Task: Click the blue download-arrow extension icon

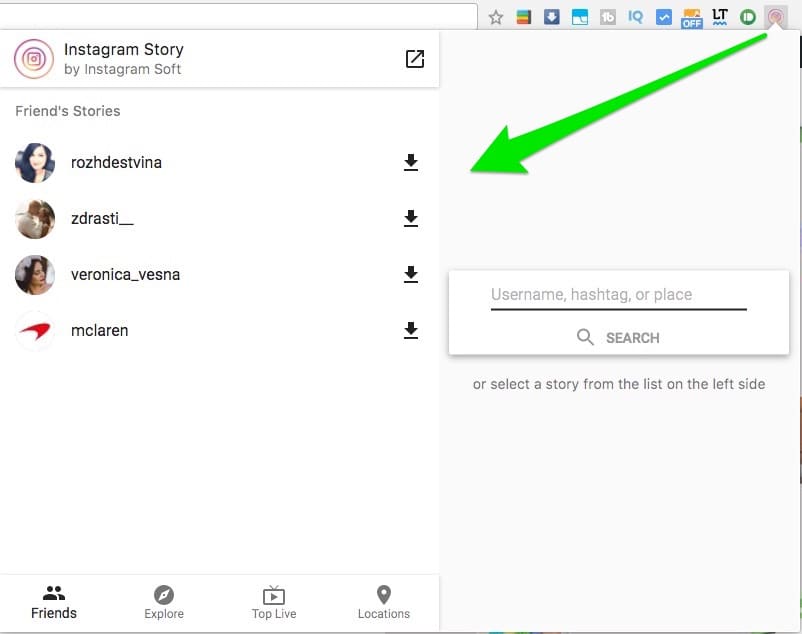Action: click(551, 17)
